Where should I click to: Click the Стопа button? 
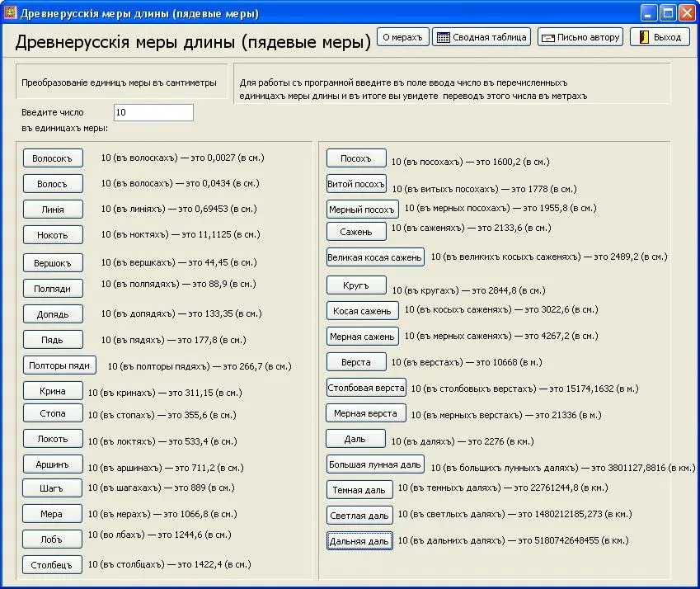[53, 413]
